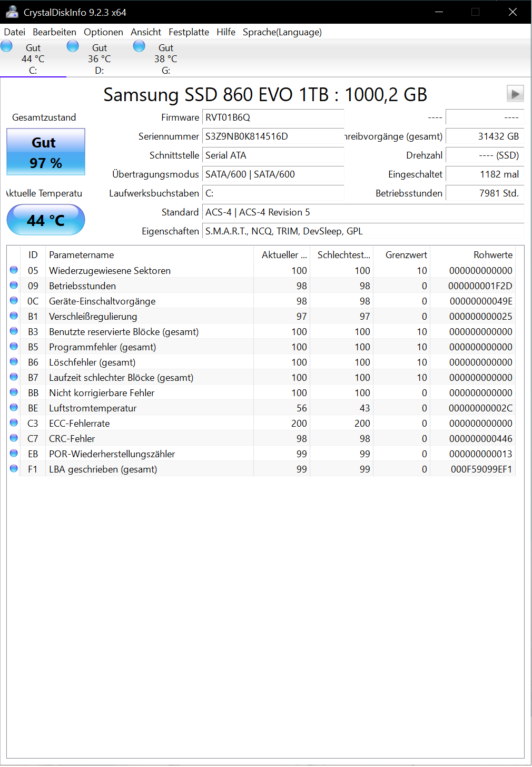Click the 31432 GB total writes field

485,136
